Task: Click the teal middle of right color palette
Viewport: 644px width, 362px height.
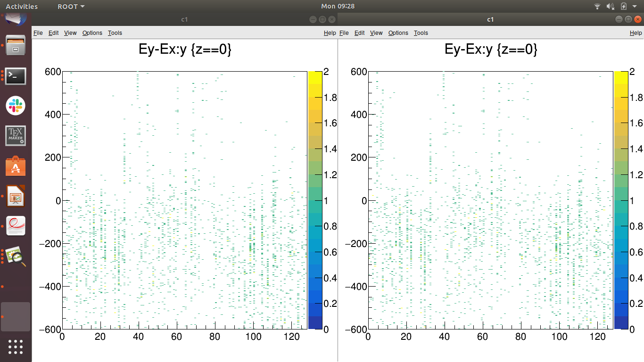Action: (620, 207)
